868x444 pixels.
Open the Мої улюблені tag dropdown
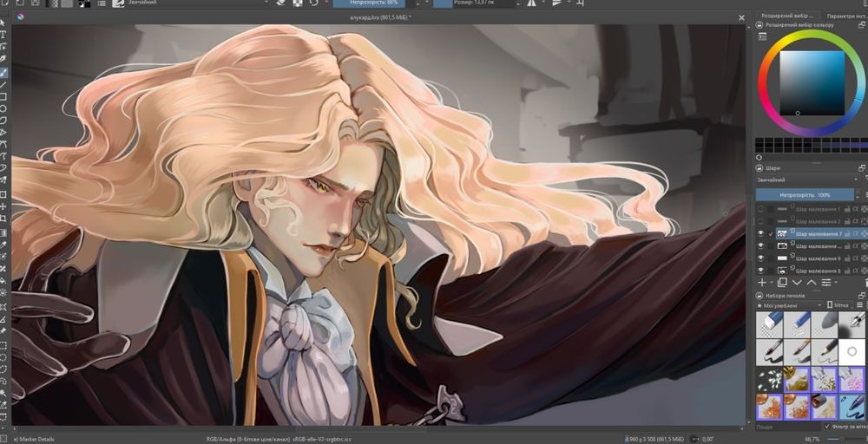coord(790,305)
